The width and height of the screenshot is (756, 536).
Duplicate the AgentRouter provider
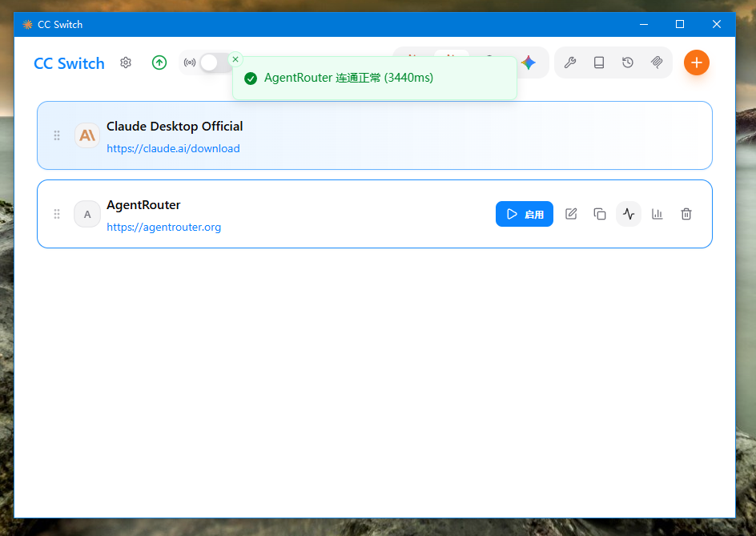(x=600, y=214)
